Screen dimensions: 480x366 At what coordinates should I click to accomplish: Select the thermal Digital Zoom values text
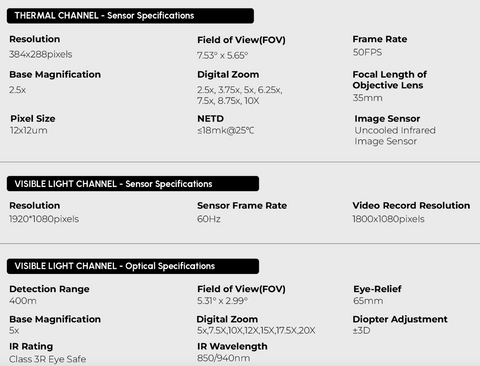coord(240,95)
